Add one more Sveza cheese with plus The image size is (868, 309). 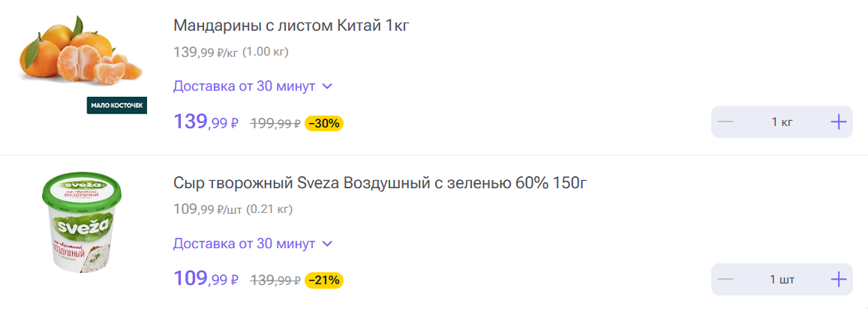(x=838, y=280)
